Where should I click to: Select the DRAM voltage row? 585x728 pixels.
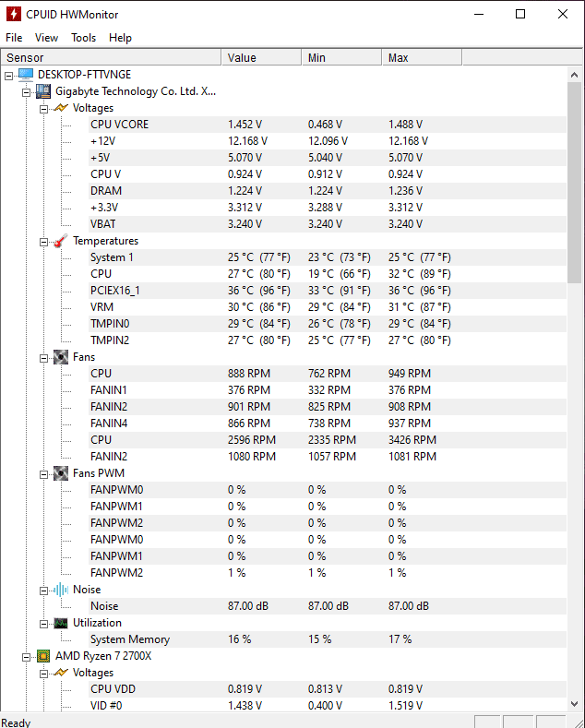328,191
